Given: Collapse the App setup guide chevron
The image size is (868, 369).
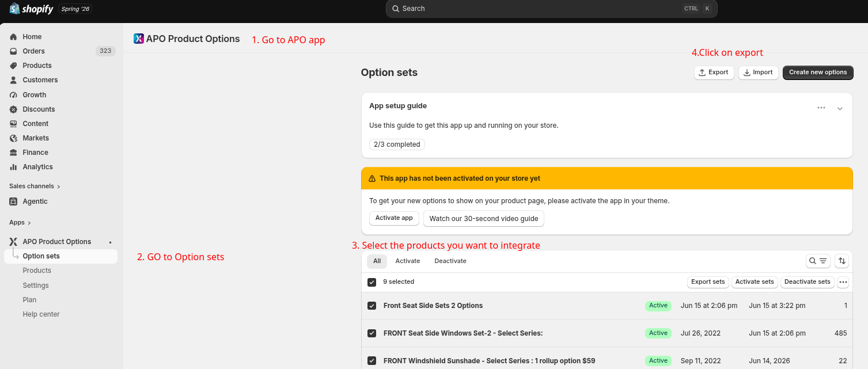Looking at the screenshot, I should 840,108.
